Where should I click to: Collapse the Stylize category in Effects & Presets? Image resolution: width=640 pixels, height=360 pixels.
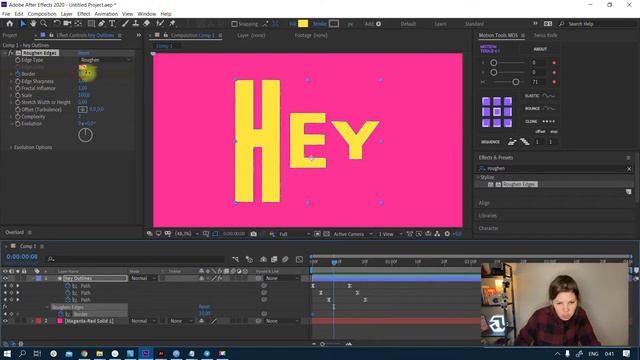point(478,177)
